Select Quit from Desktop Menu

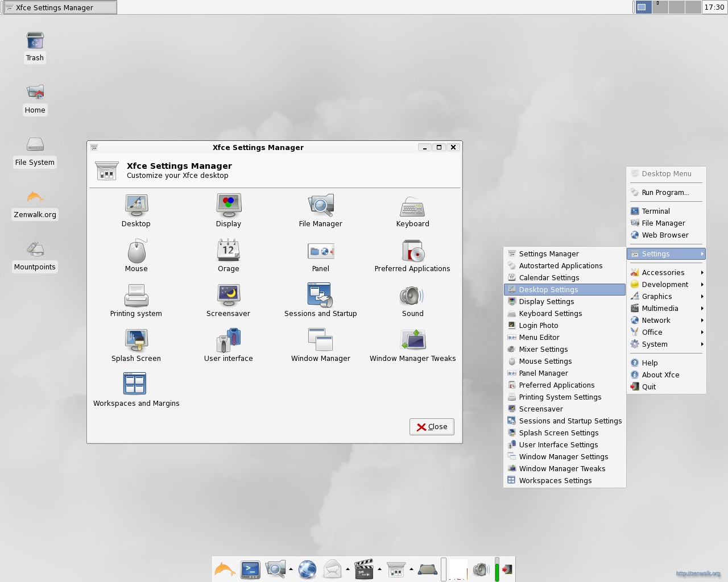click(667, 387)
